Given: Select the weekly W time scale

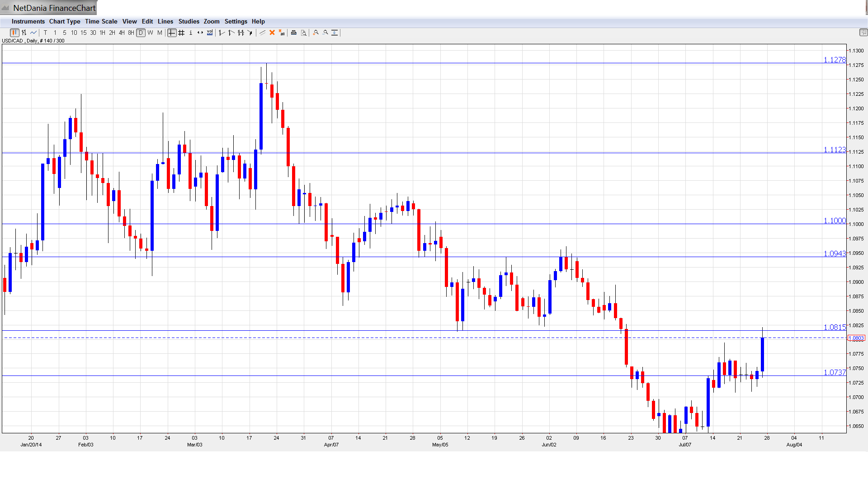Looking at the screenshot, I should [x=151, y=33].
